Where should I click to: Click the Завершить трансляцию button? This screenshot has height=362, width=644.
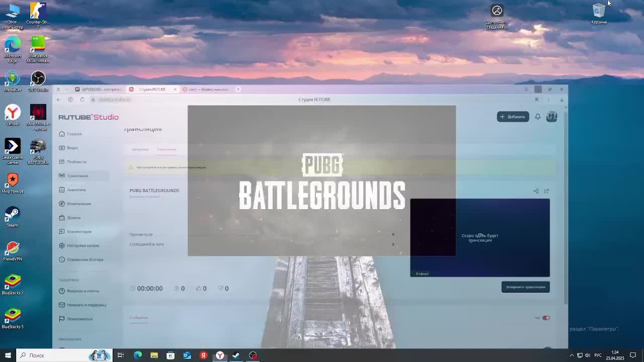pos(525,287)
